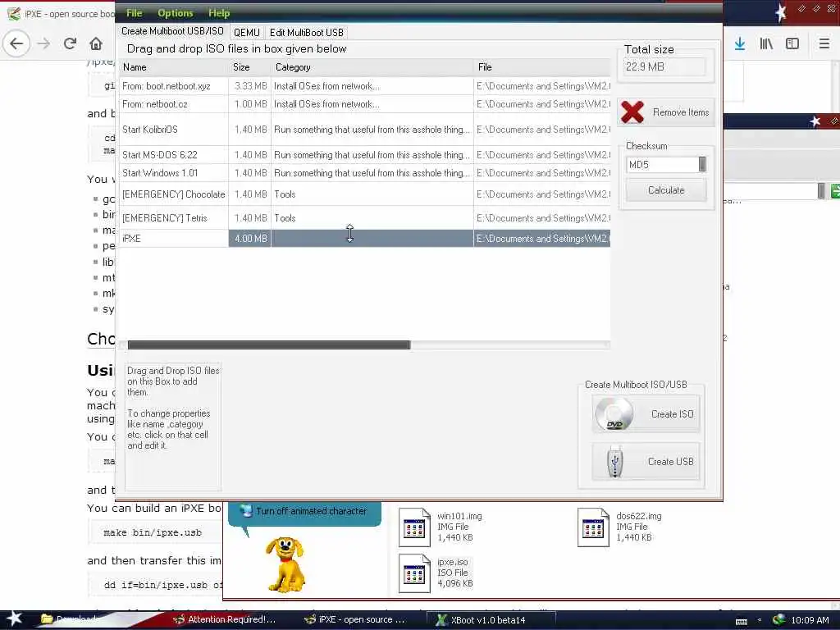
Task: Select the 'Start Windows 1.01' row name
Action: [160, 173]
